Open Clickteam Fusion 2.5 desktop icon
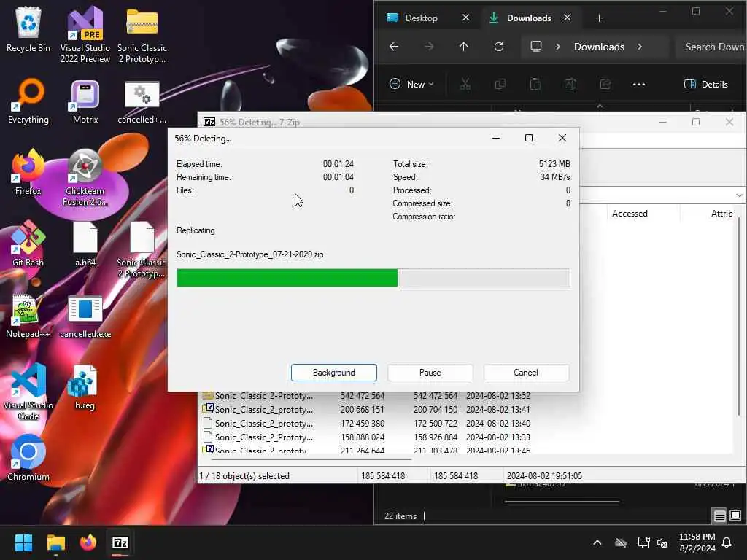747x560 pixels. [85, 177]
